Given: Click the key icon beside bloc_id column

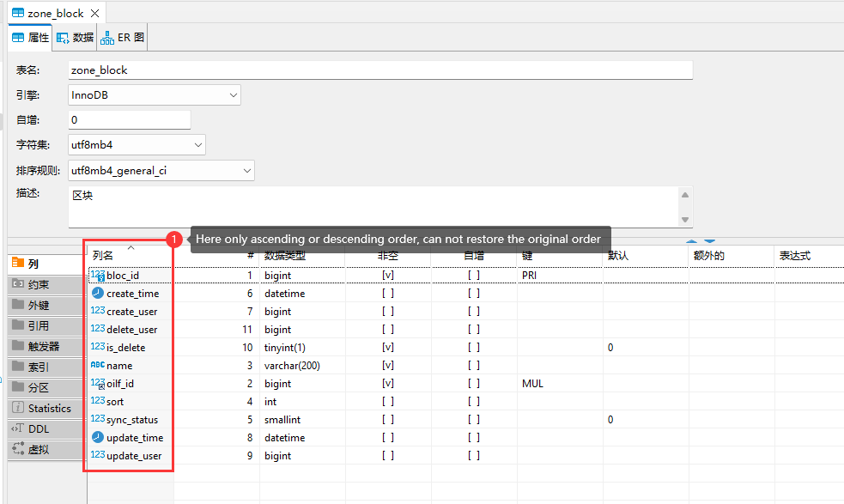Looking at the screenshot, I should 102,275.
